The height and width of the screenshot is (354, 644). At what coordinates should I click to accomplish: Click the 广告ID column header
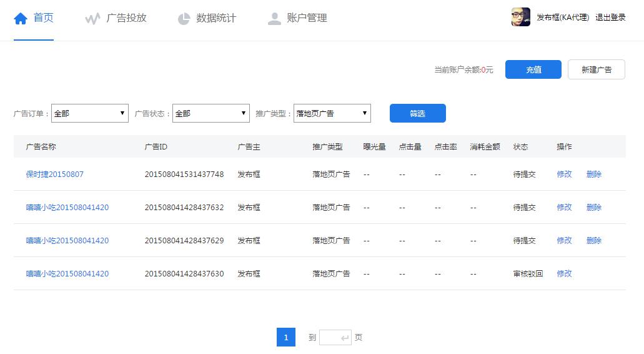(x=156, y=147)
